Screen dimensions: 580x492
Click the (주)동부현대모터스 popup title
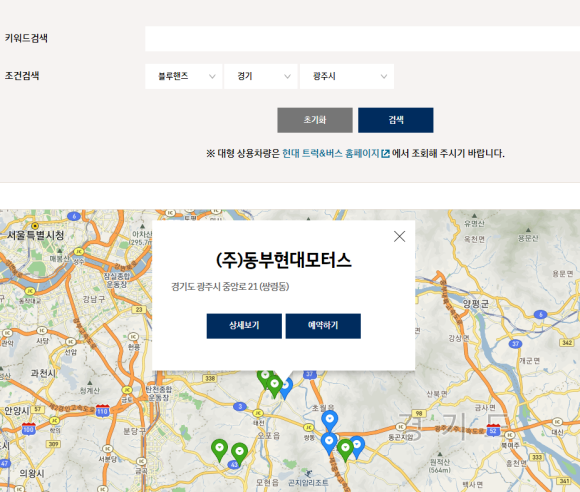283,260
